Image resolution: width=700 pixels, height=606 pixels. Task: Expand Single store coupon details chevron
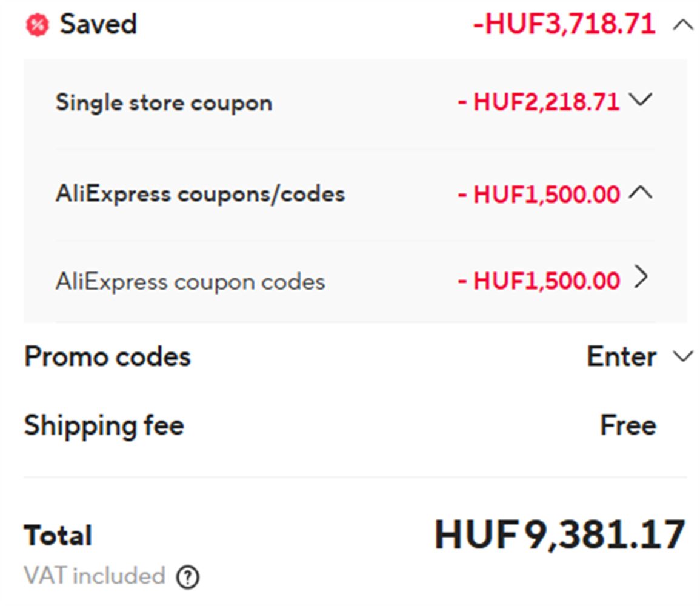640,100
